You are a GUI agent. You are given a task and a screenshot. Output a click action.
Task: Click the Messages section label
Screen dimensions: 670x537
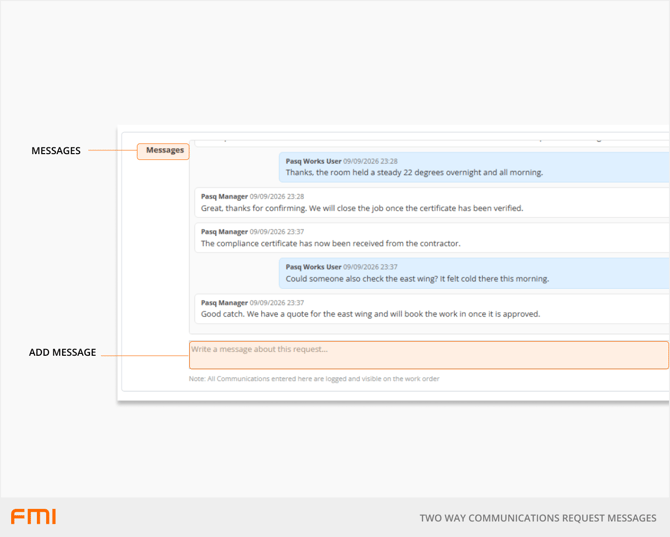165,150
